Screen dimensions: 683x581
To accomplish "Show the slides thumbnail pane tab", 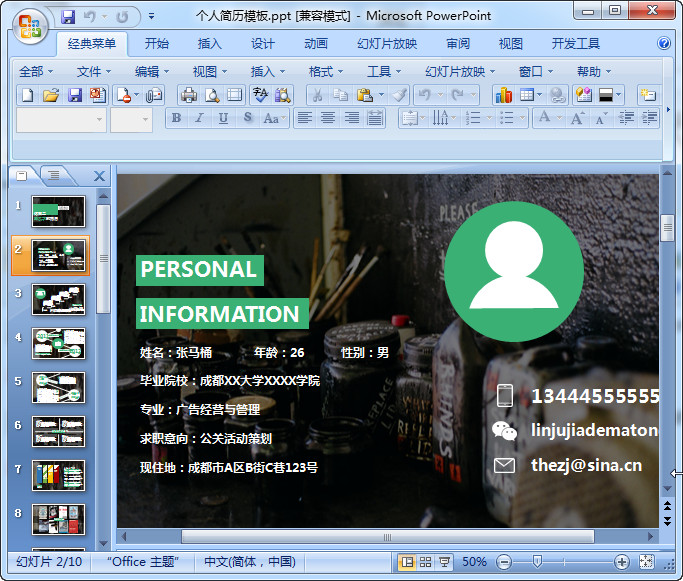I will coord(22,176).
